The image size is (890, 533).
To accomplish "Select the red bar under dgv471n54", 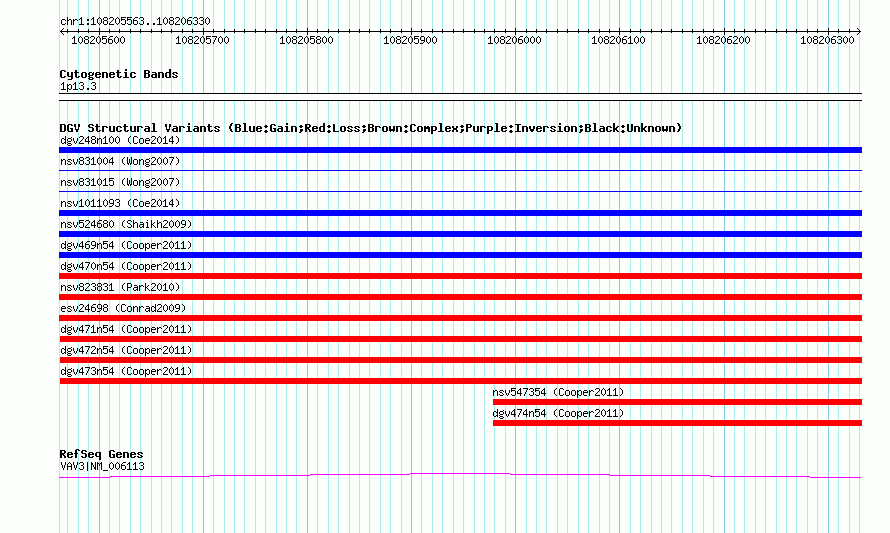I will click(460, 339).
